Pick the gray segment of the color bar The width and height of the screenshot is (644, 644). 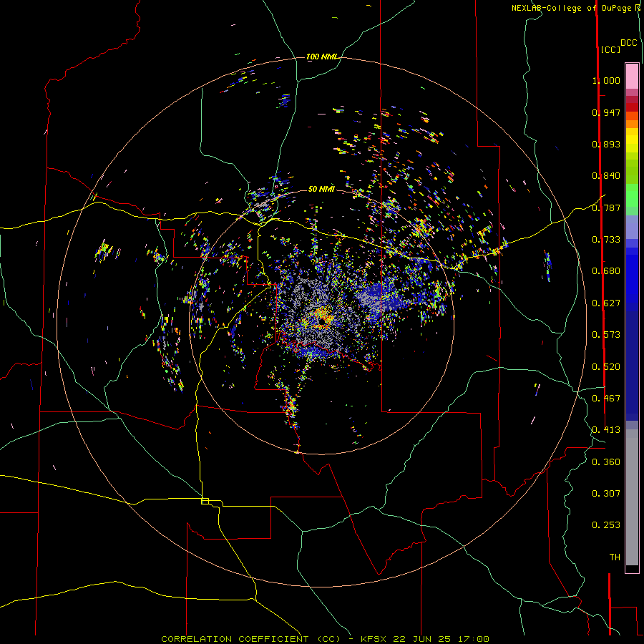click(632, 497)
